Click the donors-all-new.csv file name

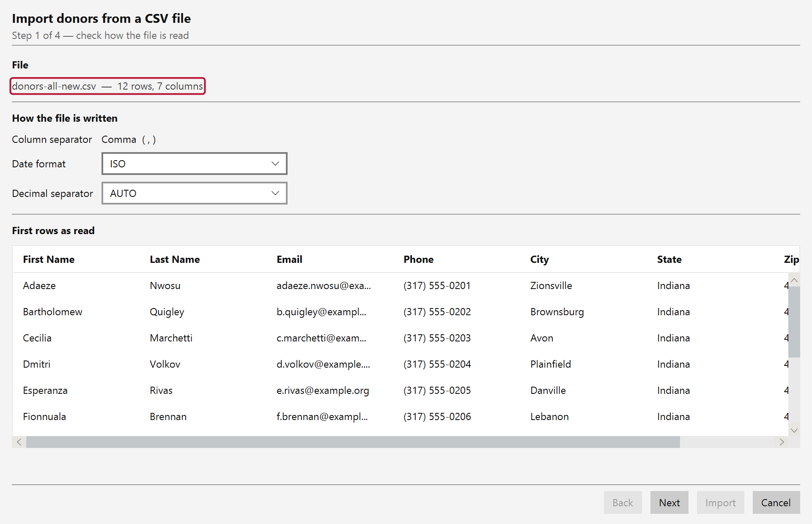54,86
